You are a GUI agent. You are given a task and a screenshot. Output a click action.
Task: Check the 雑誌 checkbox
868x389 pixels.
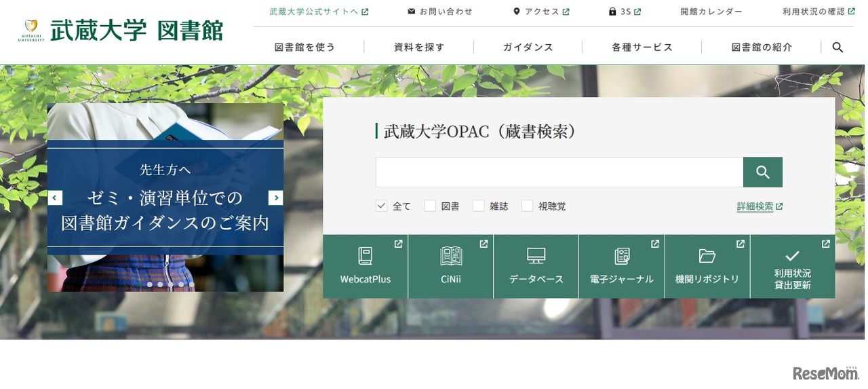(x=479, y=206)
